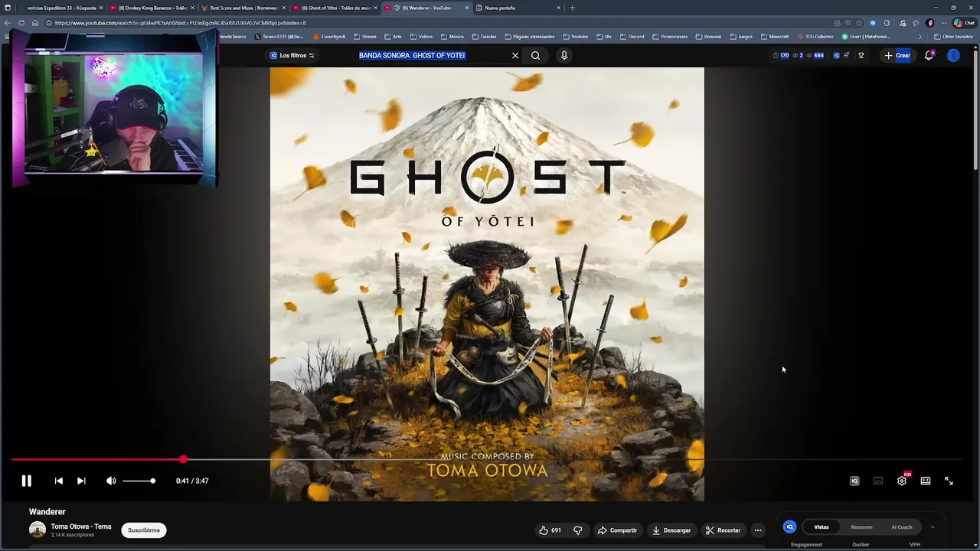Enter fullscreen mode
Image resolution: width=980 pixels, height=551 pixels.
[949, 481]
